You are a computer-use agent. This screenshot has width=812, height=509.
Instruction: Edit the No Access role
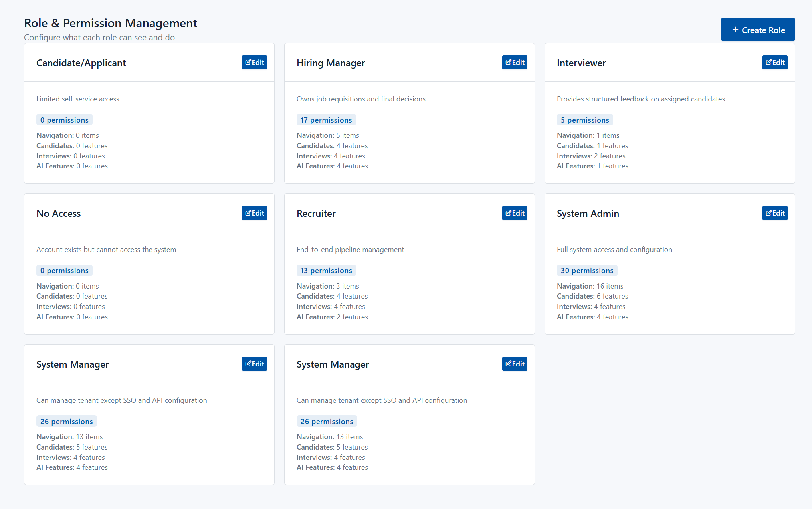coord(254,213)
